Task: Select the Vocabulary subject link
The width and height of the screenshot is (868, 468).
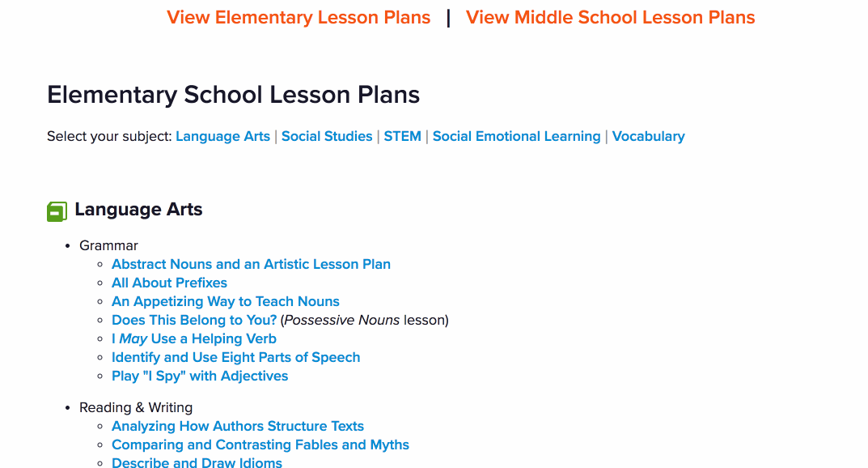Action: (648, 136)
